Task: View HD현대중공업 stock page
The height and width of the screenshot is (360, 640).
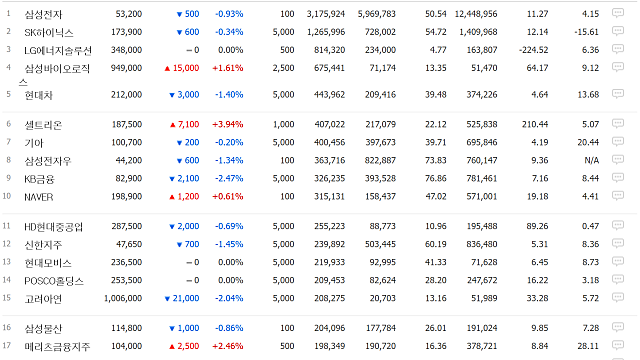Action: (x=53, y=227)
